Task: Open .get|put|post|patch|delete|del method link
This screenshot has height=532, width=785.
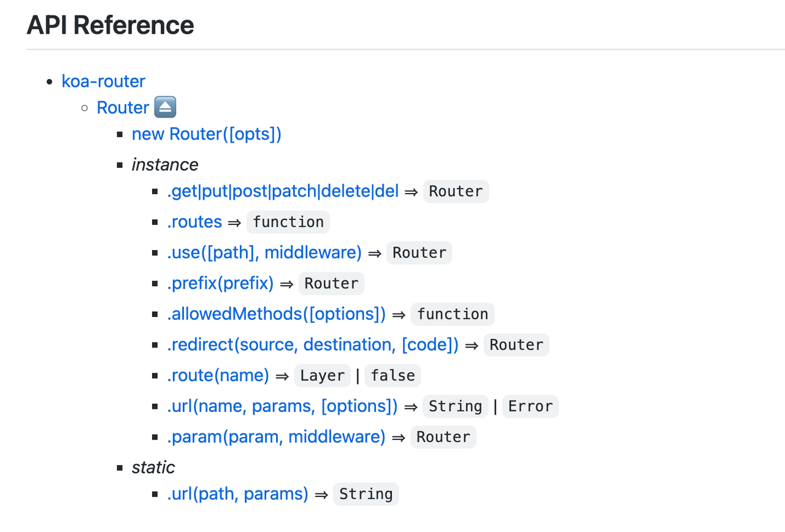Action: tap(283, 191)
